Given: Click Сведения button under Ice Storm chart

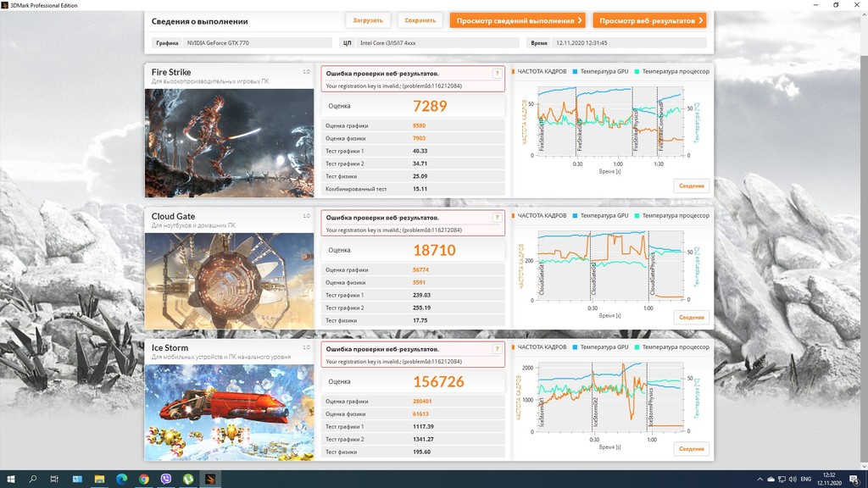Looking at the screenshot, I should (x=692, y=449).
